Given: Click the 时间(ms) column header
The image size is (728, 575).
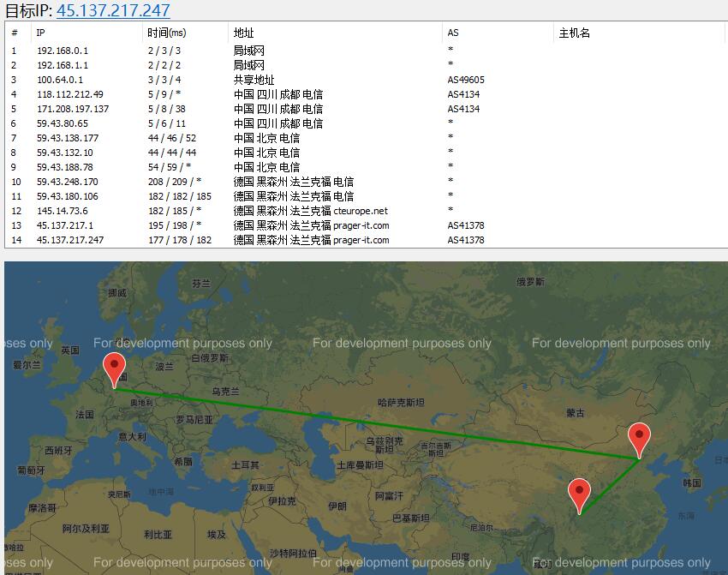Looking at the screenshot, I should (x=167, y=33).
